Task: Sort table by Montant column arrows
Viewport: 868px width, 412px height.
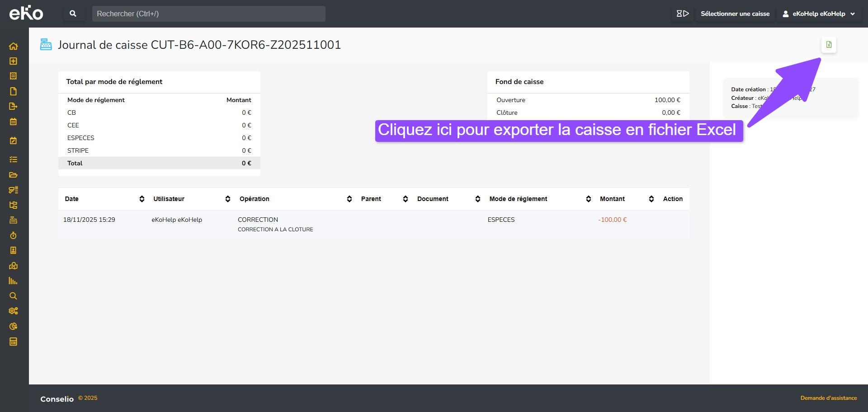Action: [x=651, y=199]
